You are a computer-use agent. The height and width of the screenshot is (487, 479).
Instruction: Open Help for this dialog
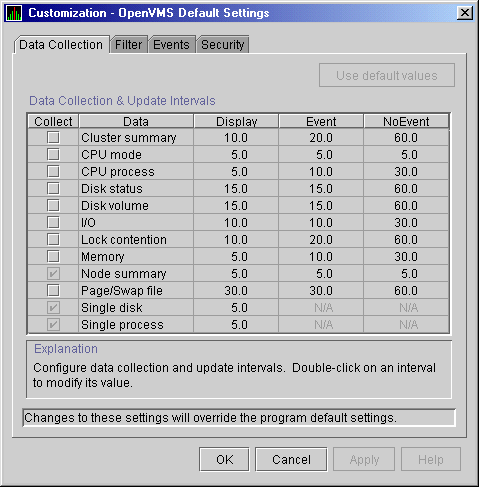click(431, 459)
